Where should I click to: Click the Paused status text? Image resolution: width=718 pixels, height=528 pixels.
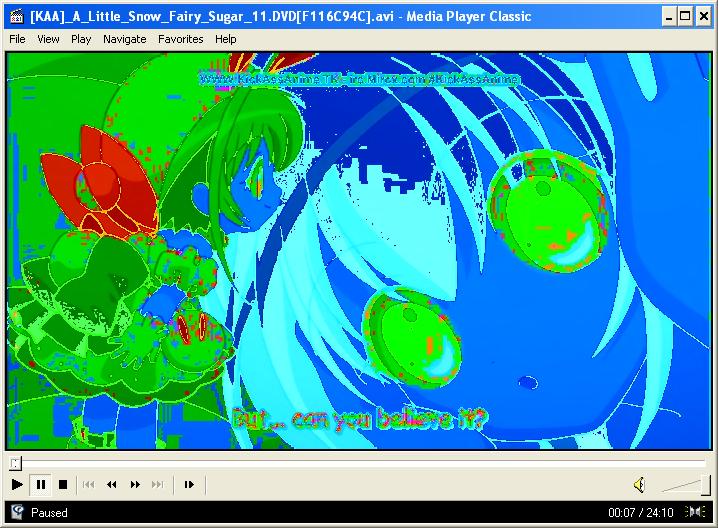click(49, 512)
